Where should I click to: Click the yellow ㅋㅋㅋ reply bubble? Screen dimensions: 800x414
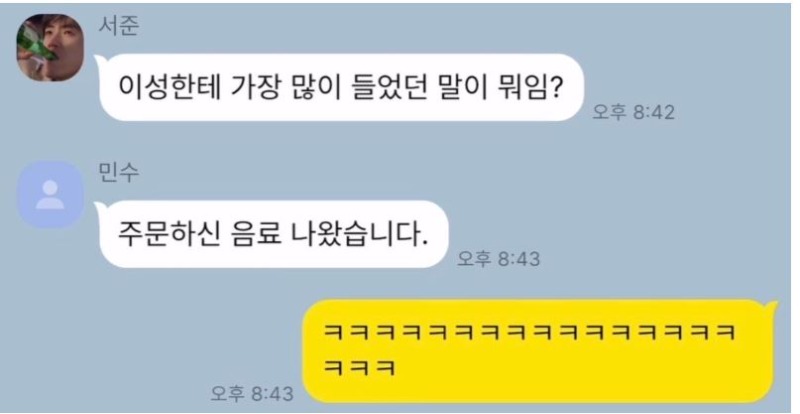click(540, 351)
